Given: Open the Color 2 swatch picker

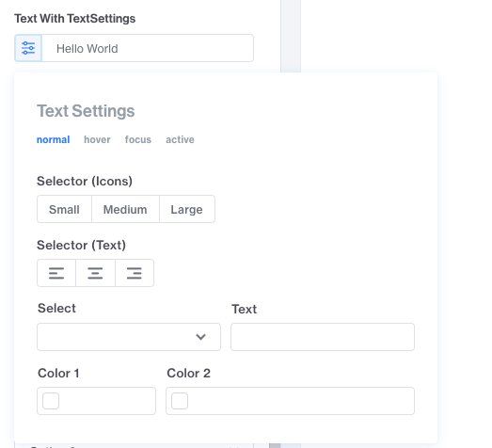Looking at the screenshot, I should pyautogui.click(x=180, y=401).
